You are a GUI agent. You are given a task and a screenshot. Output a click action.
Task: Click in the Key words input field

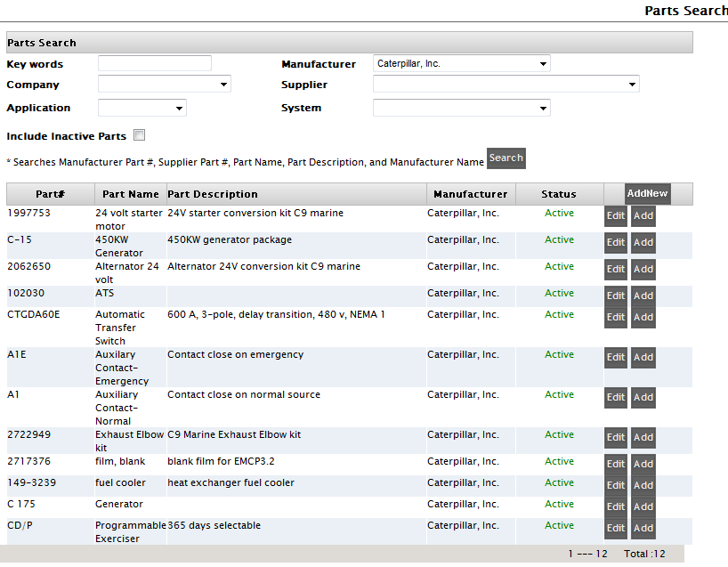click(155, 64)
